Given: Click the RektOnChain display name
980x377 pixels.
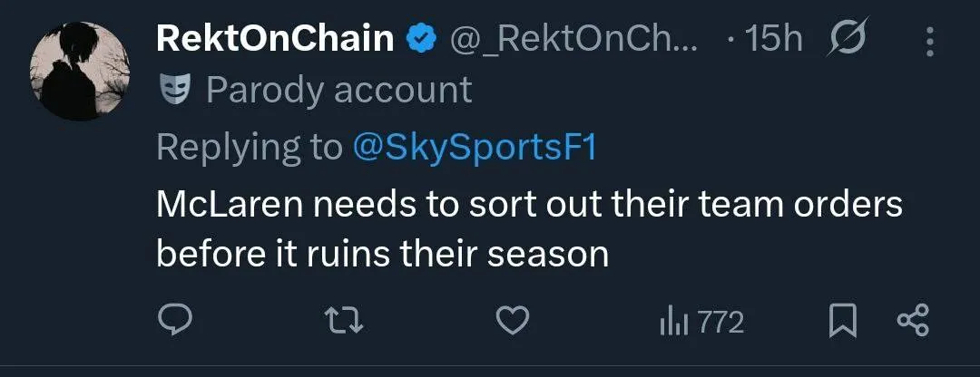Looking at the screenshot, I should (276, 40).
